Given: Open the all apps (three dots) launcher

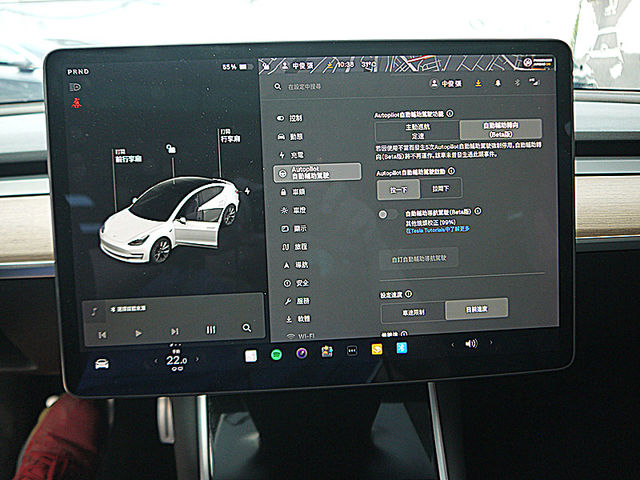Looking at the screenshot, I should [352, 350].
